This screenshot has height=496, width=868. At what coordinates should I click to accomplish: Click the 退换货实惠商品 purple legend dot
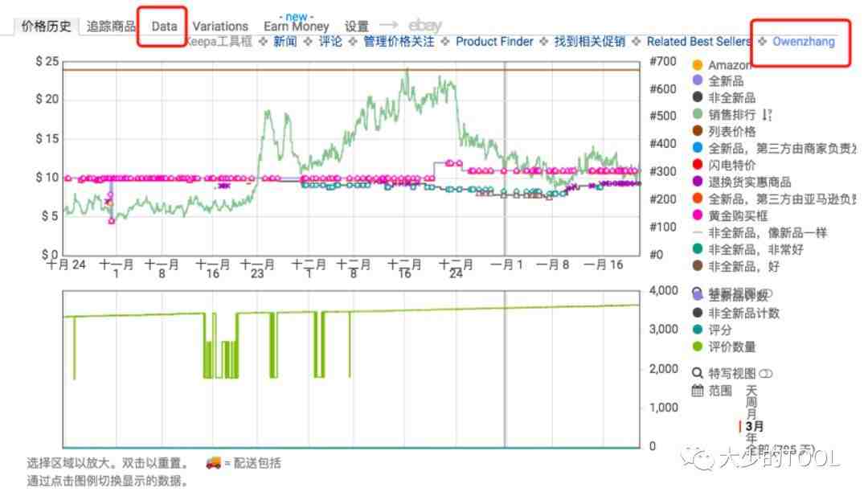point(697,182)
